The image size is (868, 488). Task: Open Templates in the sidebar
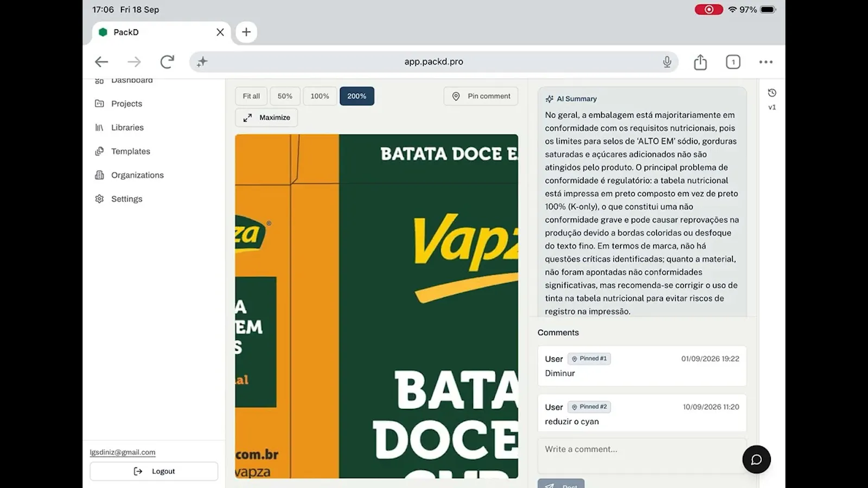130,151
